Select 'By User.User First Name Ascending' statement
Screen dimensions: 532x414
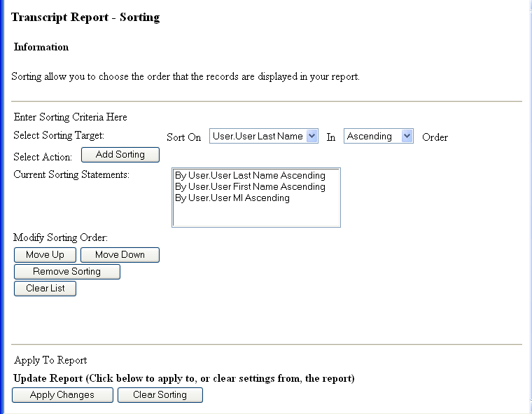pyautogui.click(x=250, y=186)
